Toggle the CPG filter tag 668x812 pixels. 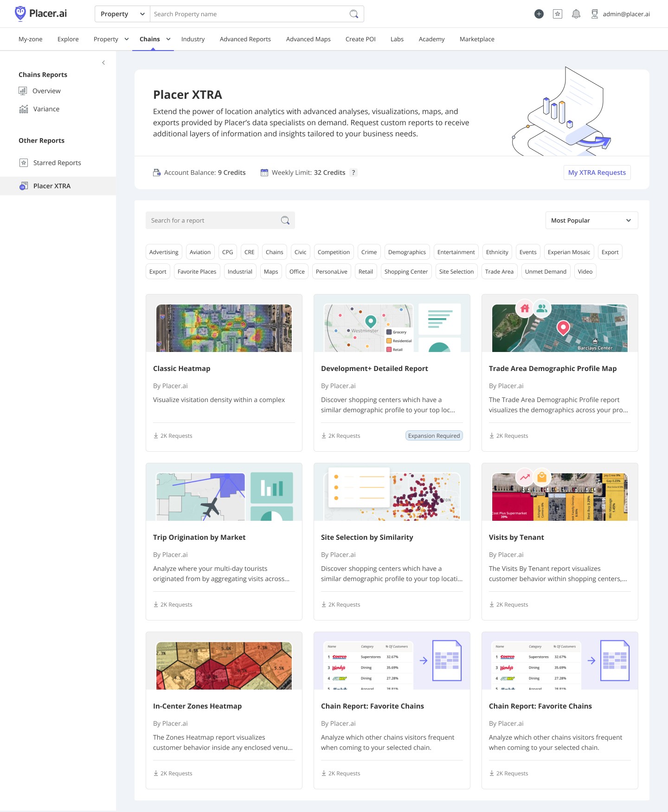[228, 252]
